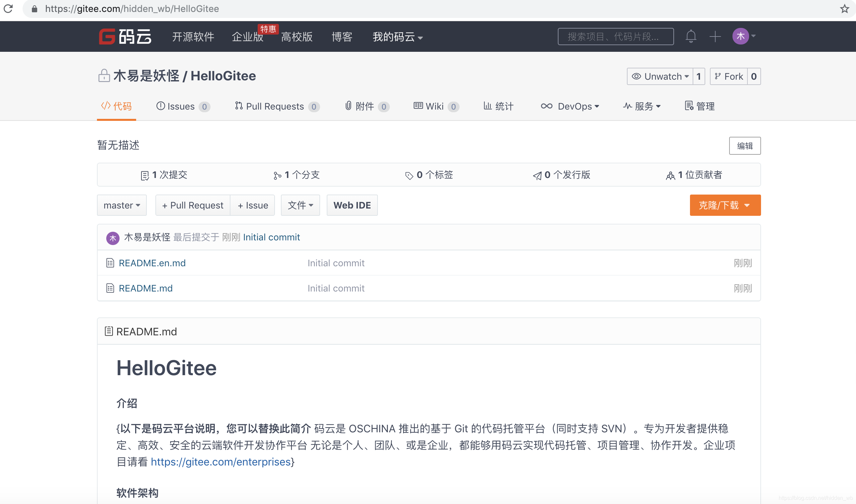The height and width of the screenshot is (504, 856).
Task: Open the Unwatch dropdown
Action: pos(660,76)
